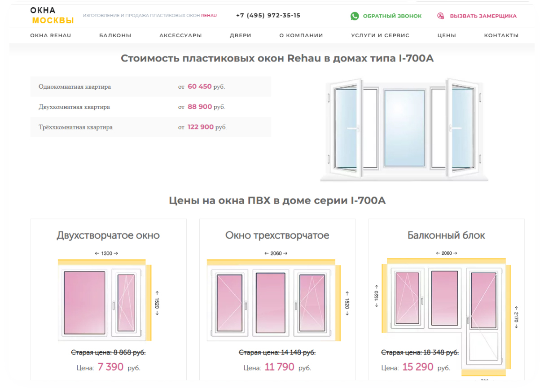Click the phone number +7 (495) 972-35-15
This screenshot has width=544, height=392.
click(268, 15)
